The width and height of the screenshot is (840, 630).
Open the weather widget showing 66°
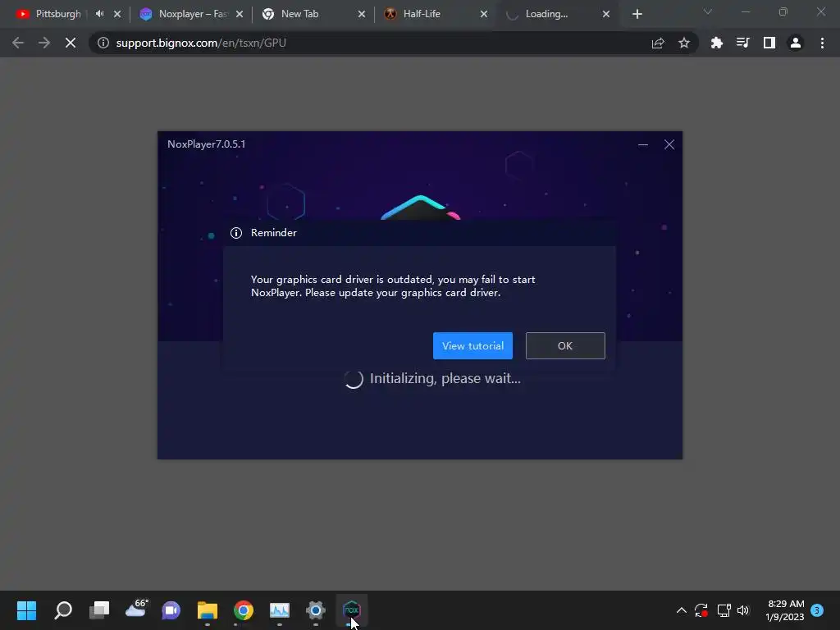point(136,609)
